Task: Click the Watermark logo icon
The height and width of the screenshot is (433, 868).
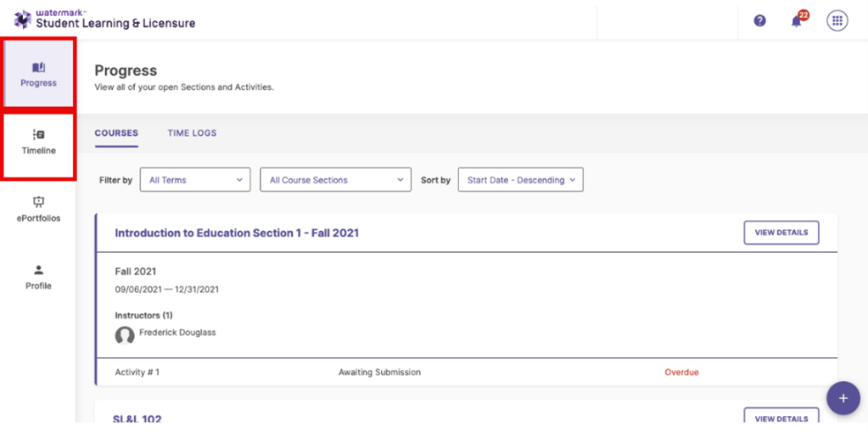Action: pos(23,20)
